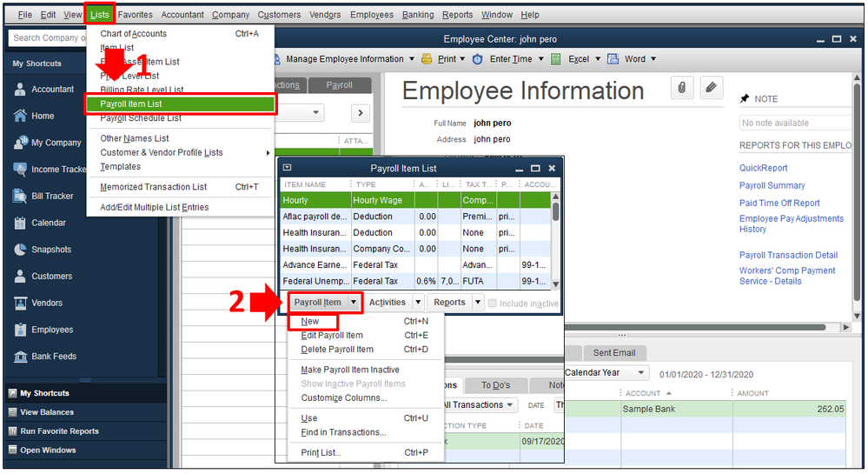The image size is (868, 474).
Task: Open Bill Tracker sidebar icon
Action: [20, 196]
